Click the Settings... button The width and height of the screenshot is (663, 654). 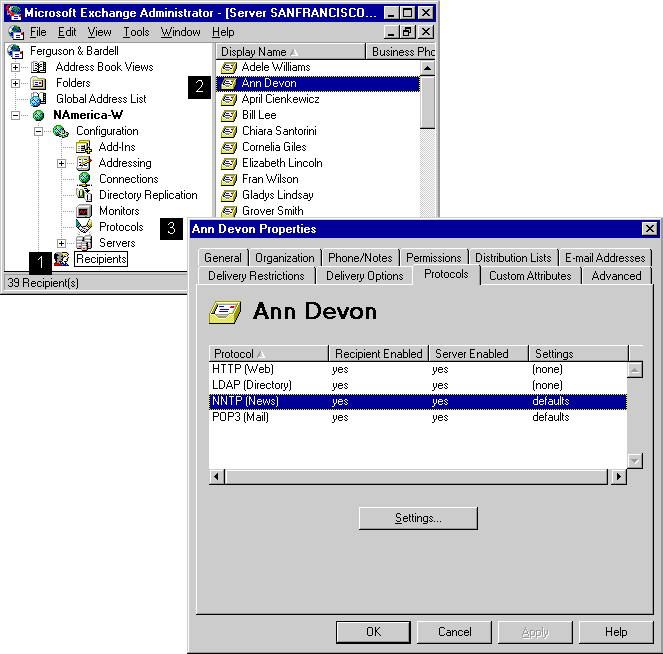pos(418,518)
